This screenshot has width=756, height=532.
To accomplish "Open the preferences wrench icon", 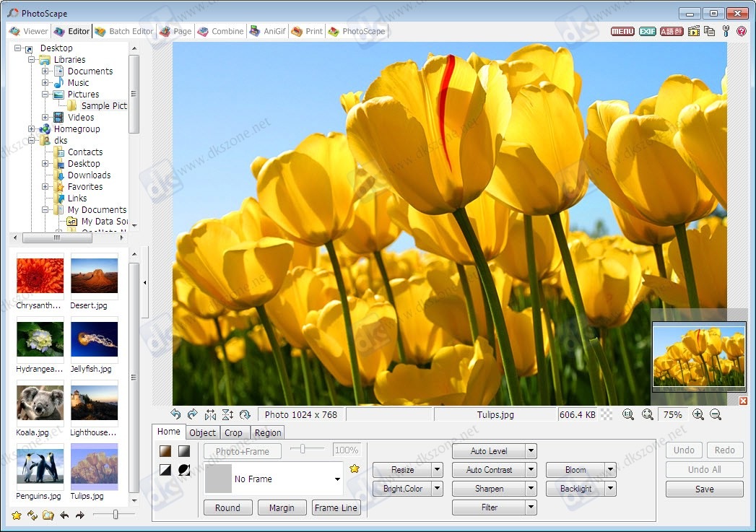I will (x=726, y=31).
